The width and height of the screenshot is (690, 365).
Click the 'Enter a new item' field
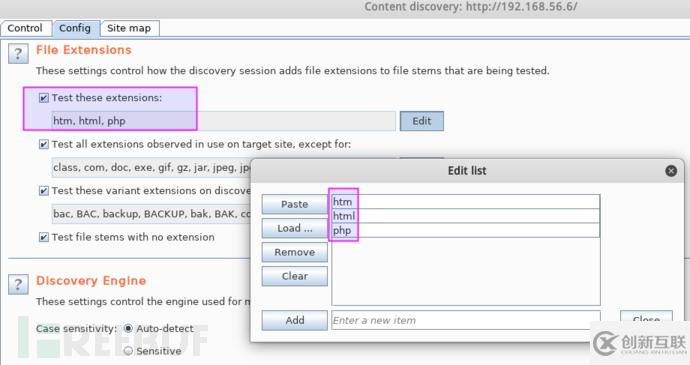(466, 320)
